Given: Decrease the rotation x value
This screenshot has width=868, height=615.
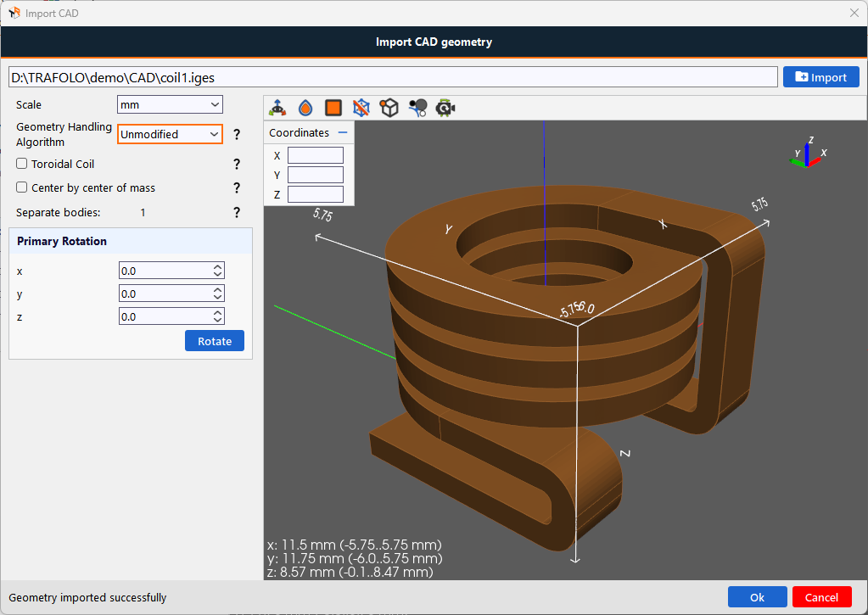Looking at the screenshot, I should 217,274.
